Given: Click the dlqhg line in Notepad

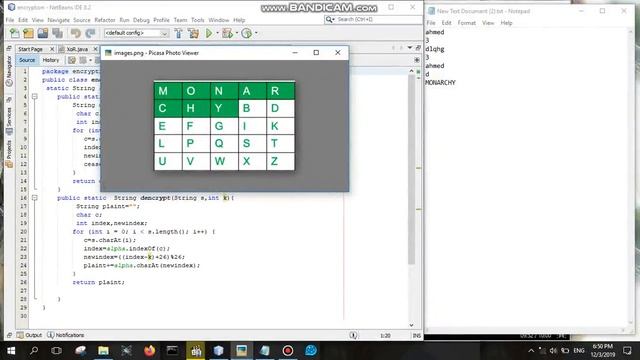Looking at the screenshot, I should point(435,49).
